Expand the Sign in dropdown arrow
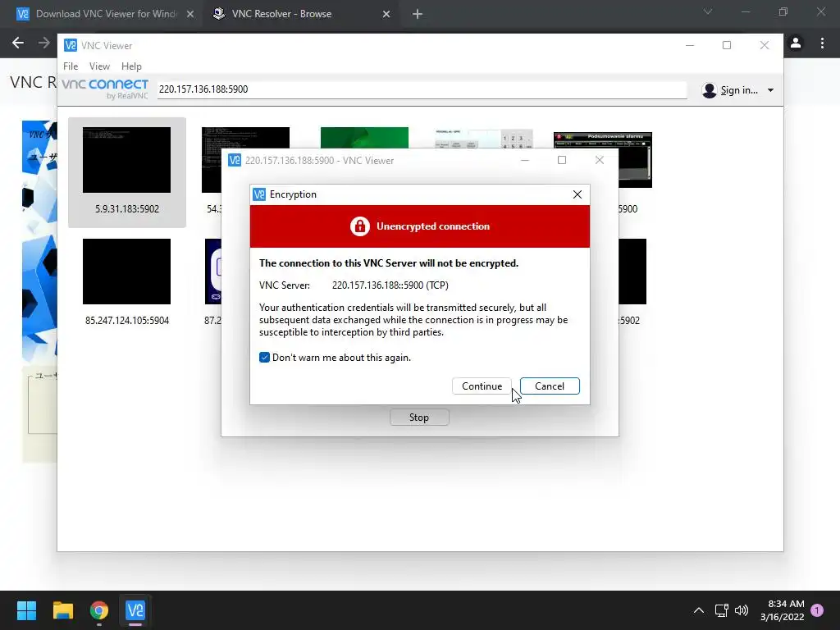This screenshot has width=840, height=630. coord(770,90)
